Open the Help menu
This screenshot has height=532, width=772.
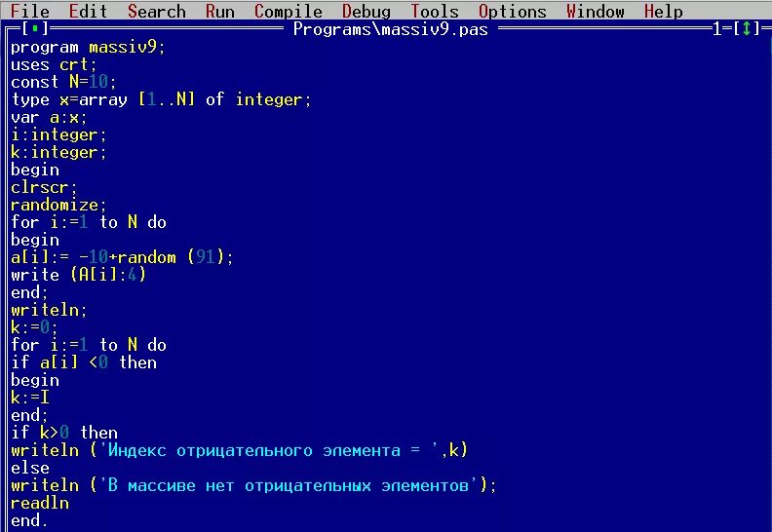(x=663, y=11)
